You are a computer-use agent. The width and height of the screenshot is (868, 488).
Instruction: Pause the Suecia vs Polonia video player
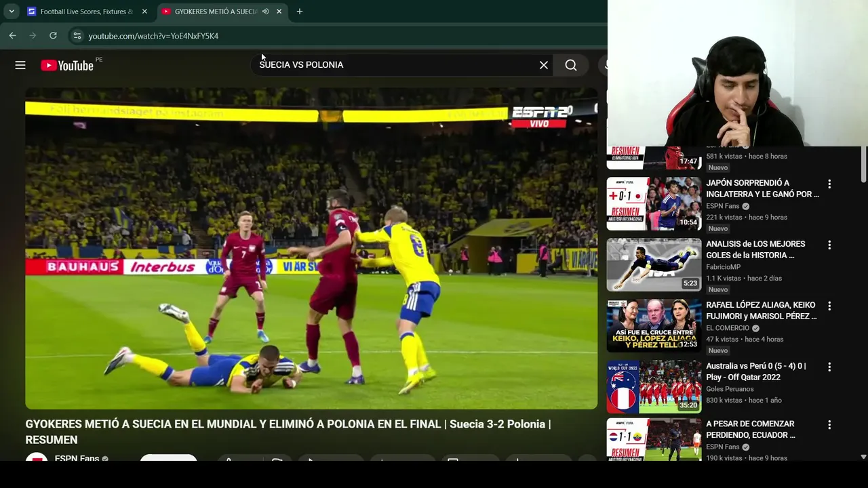coord(311,248)
